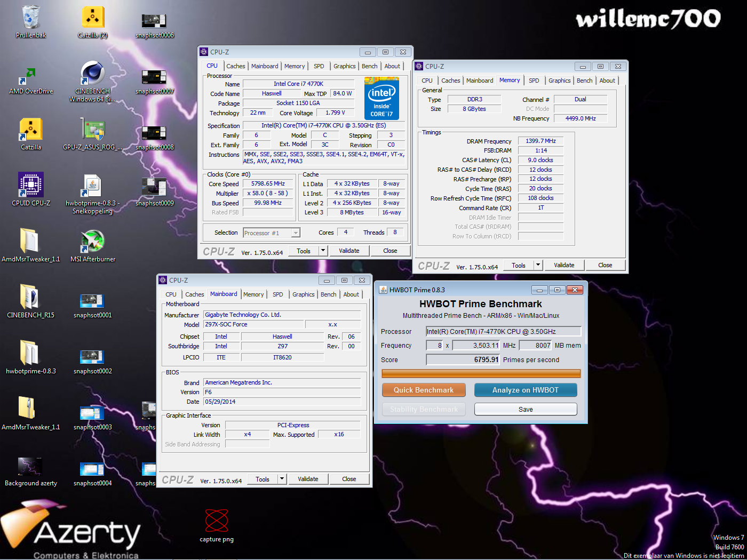Click Core Speed value 5798.65 MHz

coord(268,183)
